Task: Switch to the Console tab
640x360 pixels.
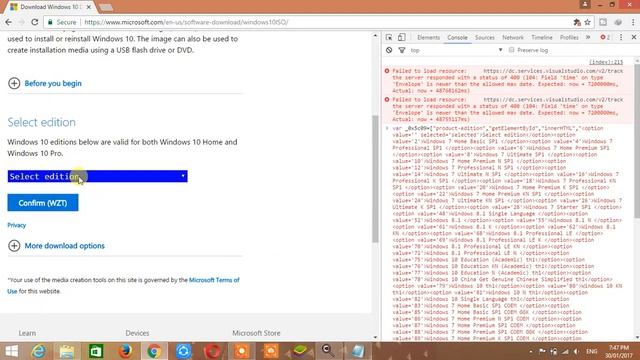Action: pyautogui.click(x=457, y=37)
